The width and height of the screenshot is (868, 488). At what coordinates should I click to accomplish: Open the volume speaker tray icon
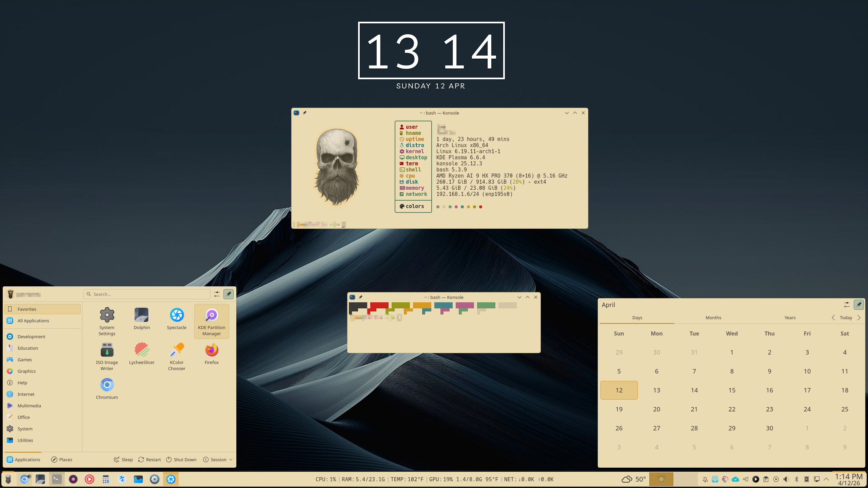pos(786,479)
